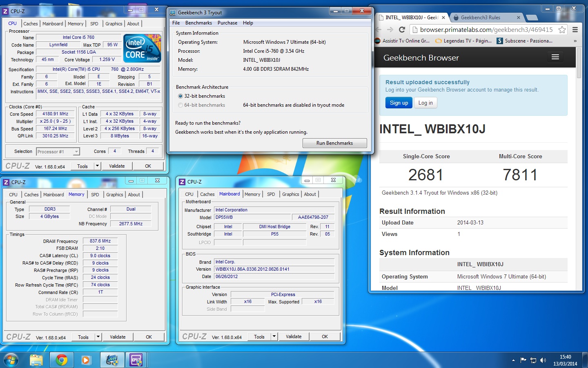This screenshot has width=588, height=368.
Task: Open the taskbar clock showing 15:40
Action: coord(565,360)
